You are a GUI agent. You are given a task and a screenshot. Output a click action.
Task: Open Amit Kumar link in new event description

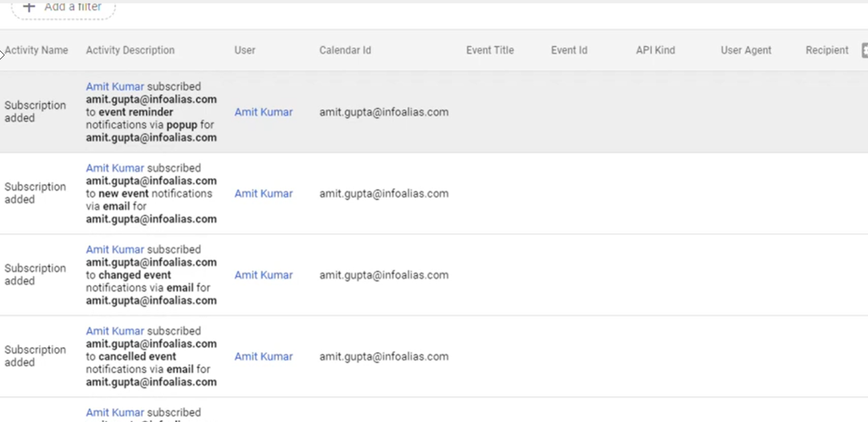(x=115, y=168)
